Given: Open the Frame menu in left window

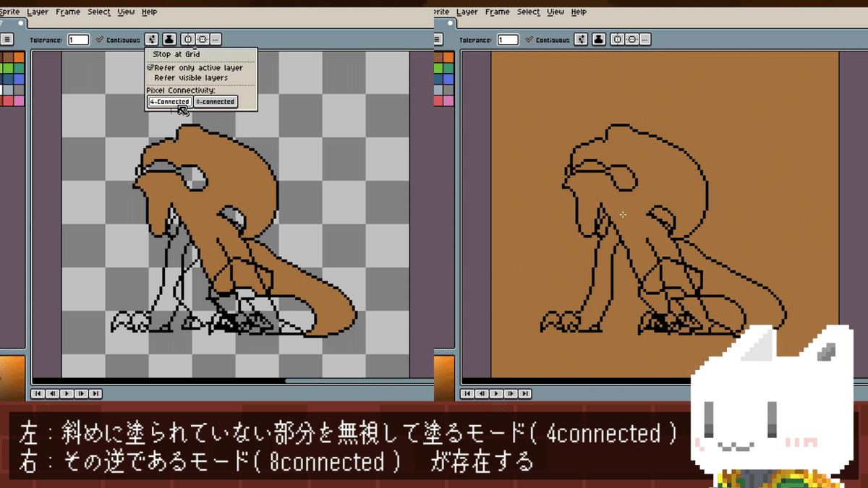Looking at the screenshot, I should (x=68, y=12).
